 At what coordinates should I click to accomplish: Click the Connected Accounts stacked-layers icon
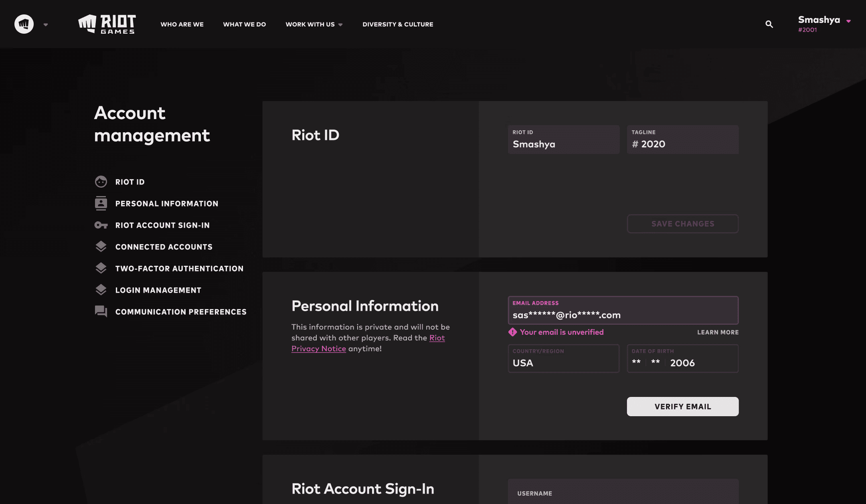101,247
